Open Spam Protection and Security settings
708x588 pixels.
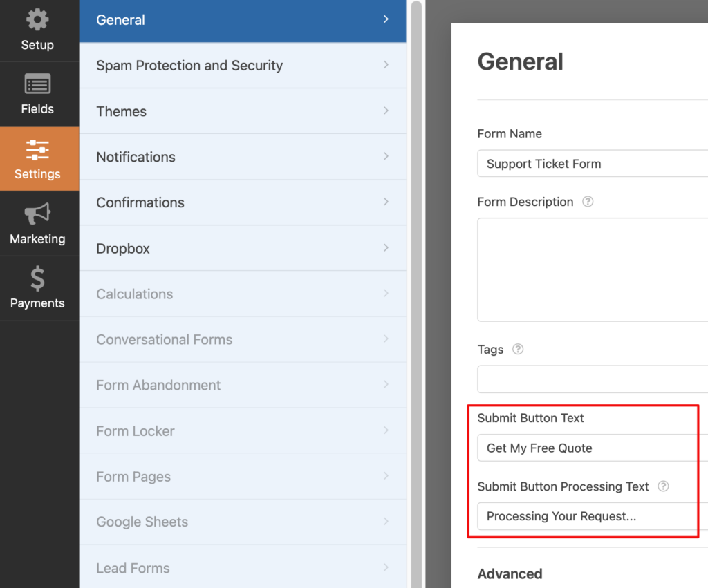click(x=243, y=66)
